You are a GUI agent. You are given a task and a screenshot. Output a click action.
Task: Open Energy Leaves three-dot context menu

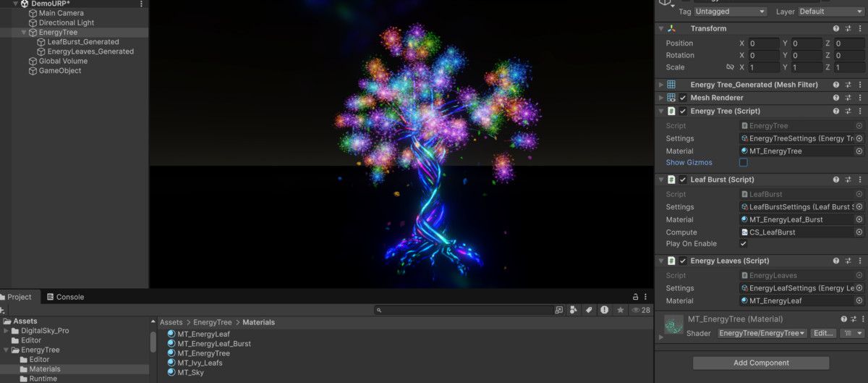(859, 261)
